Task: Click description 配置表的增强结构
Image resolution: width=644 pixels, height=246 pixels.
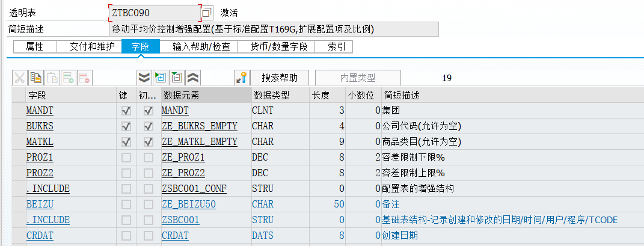Action: click(x=418, y=188)
